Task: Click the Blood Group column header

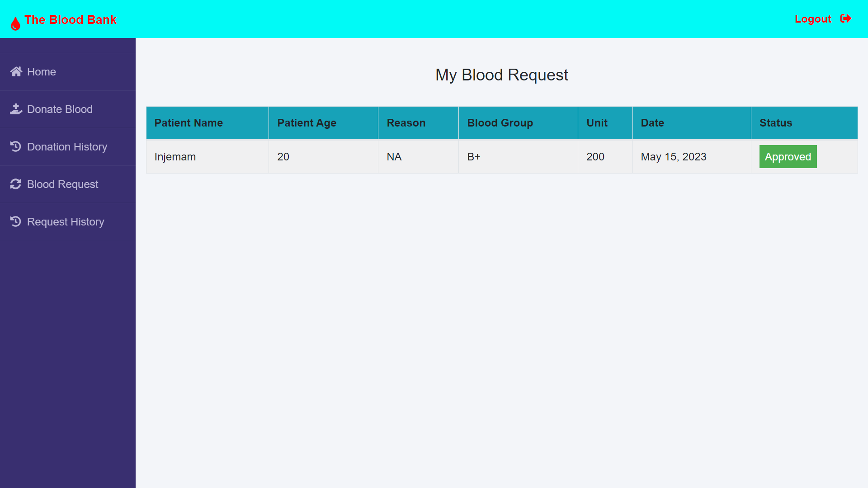Action: tap(500, 122)
